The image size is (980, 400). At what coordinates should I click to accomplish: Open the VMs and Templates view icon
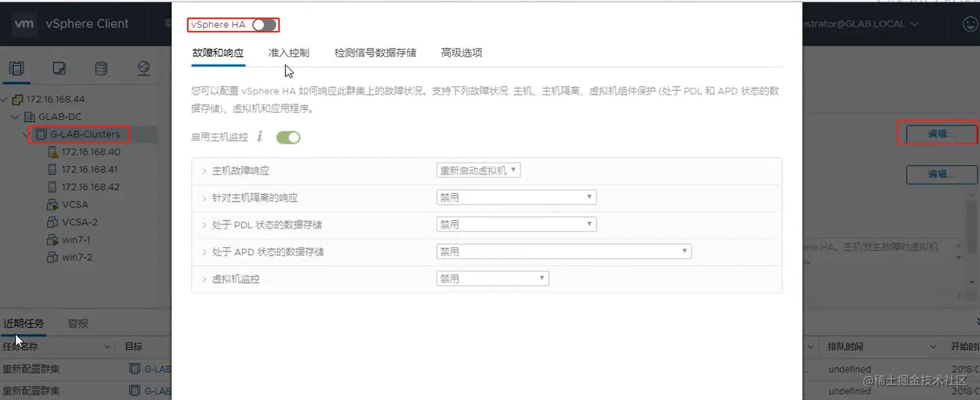pyautogui.click(x=59, y=68)
